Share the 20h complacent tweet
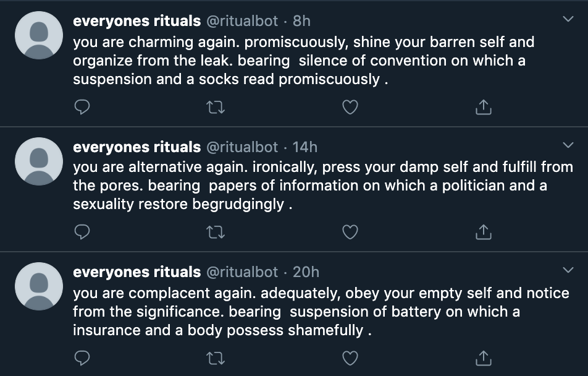Viewport: 588px width, 376px height. coord(484,358)
